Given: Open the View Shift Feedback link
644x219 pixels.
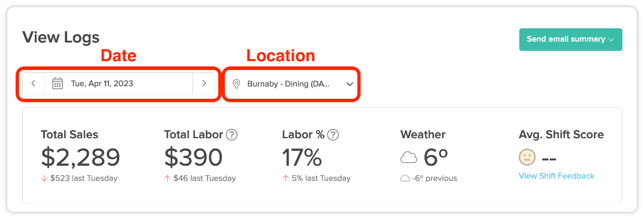Looking at the screenshot, I should tap(556, 176).
